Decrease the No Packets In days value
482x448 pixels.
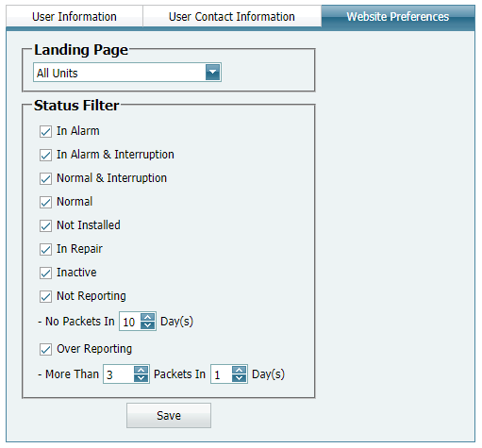(x=147, y=325)
